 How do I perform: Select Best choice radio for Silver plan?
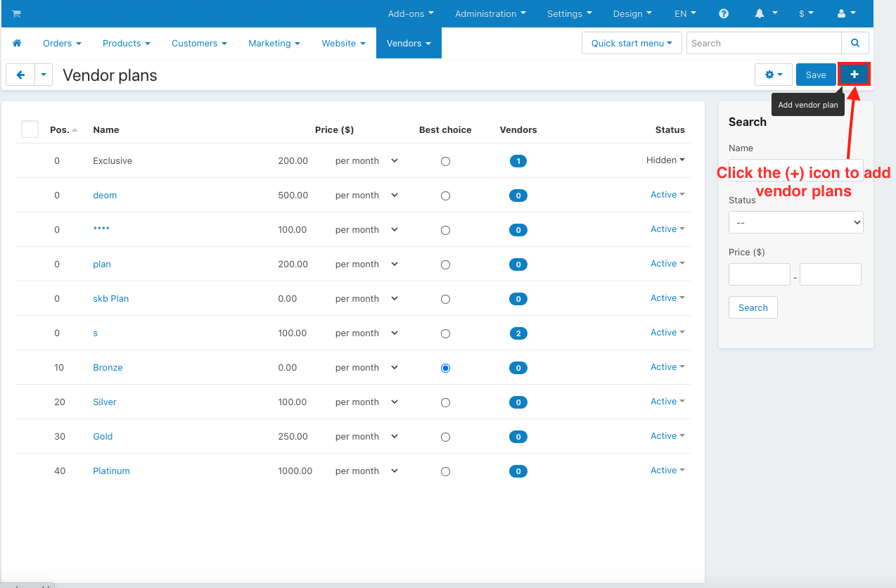pos(445,402)
